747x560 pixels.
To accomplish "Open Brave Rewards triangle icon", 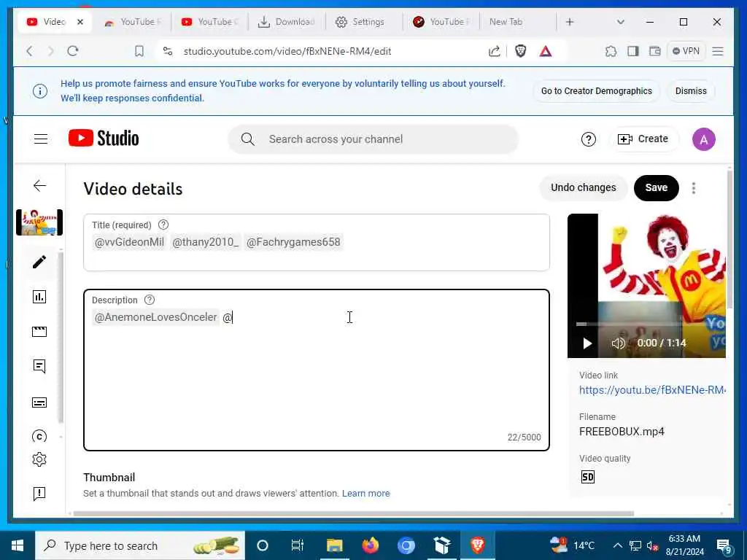I will [x=546, y=51].
